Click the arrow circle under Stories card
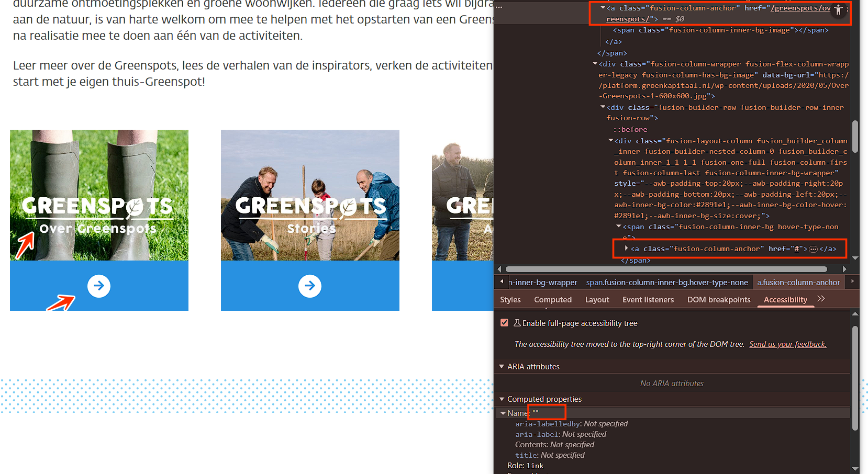Screen dimensions: 868x474 310,286
